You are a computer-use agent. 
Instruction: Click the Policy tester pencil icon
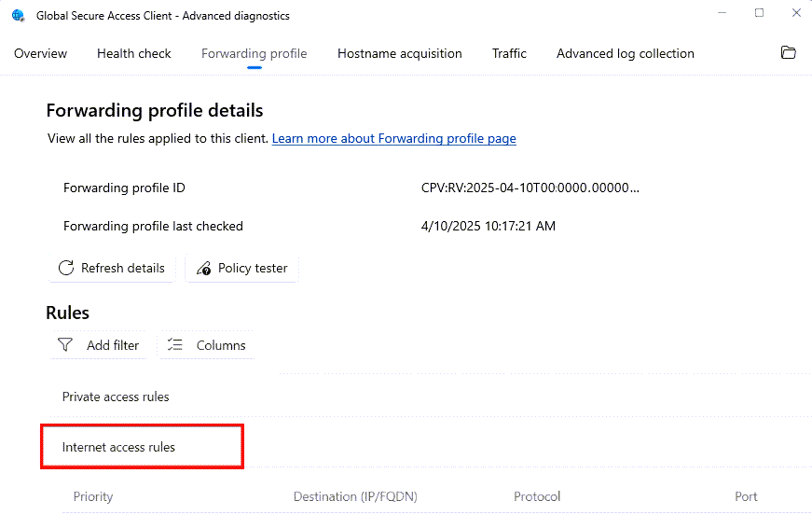203,269
